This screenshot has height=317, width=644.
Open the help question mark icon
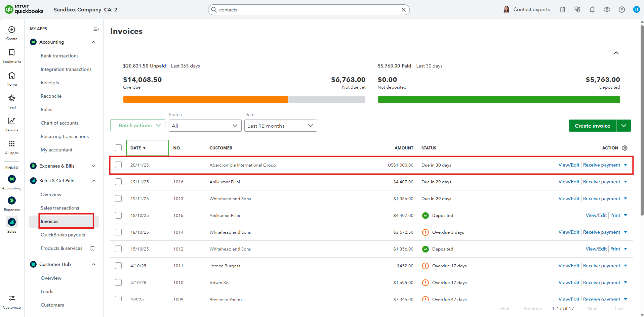pyautogui.click(x=622, y=10)
